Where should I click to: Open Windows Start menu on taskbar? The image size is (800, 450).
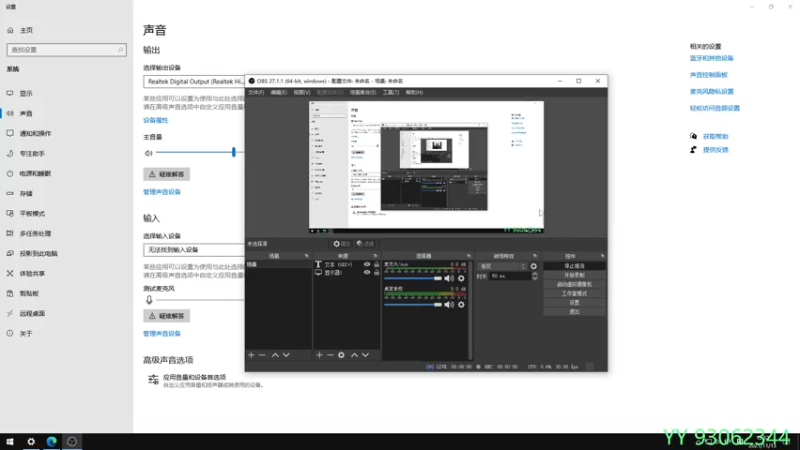click(10, 442)
